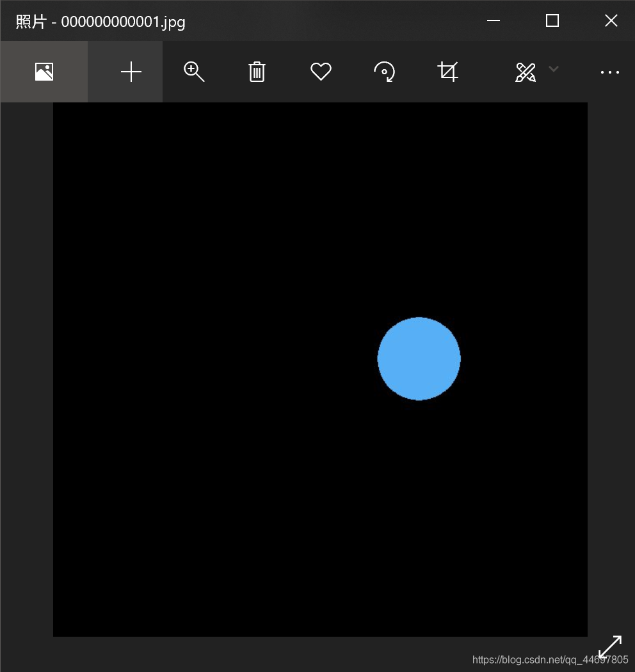Minimize the Photos window
Screen dimensions: 635x672
click(x=494, y=20)
